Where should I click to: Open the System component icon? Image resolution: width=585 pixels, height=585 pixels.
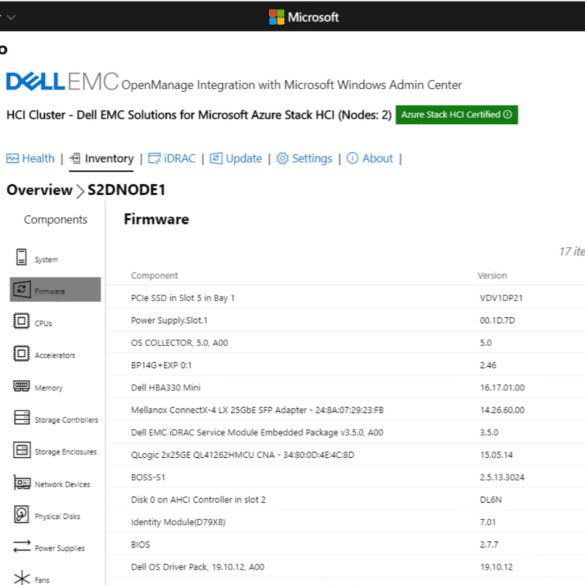[21, 257]
